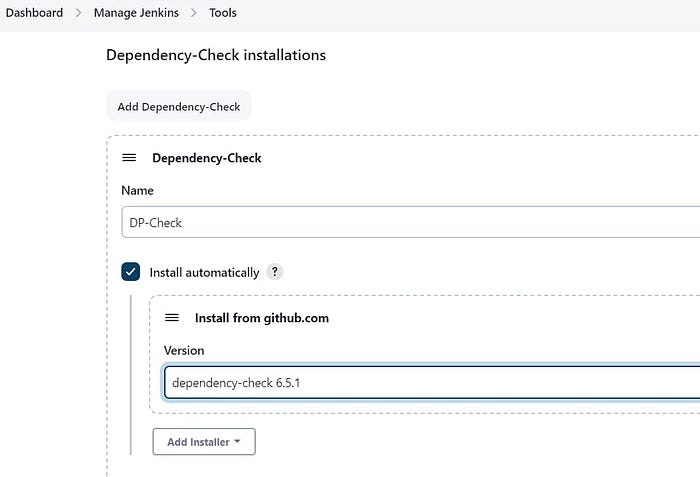The image size is (700, 477).
Task: Click the Name field label
Action: tap(138, 190)
